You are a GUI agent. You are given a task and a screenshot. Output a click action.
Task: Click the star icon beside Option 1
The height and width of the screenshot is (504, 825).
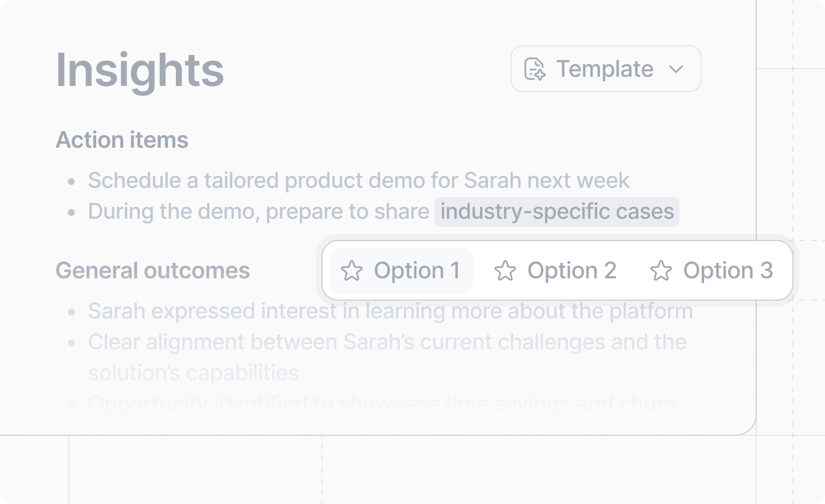click(352, 271)
